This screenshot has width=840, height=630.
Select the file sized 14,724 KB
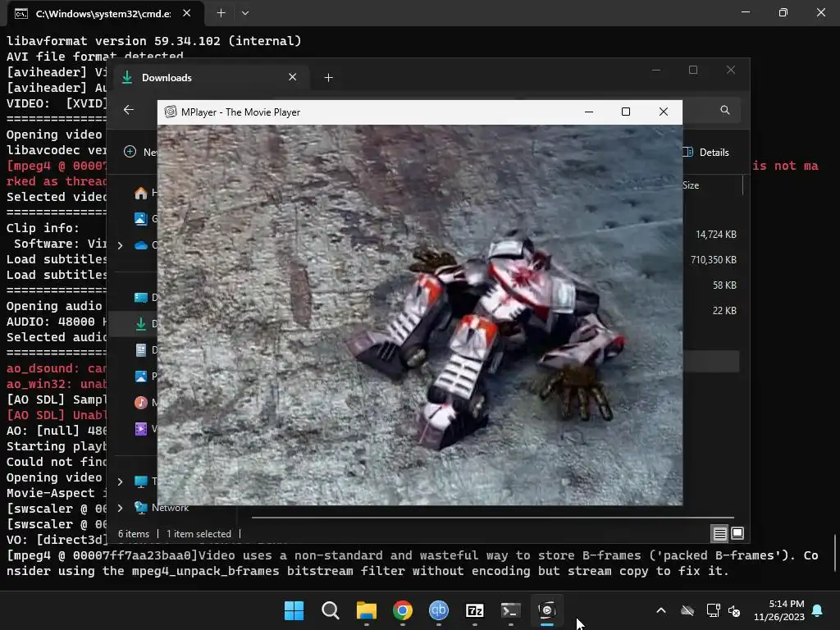[x=715, y=234]
